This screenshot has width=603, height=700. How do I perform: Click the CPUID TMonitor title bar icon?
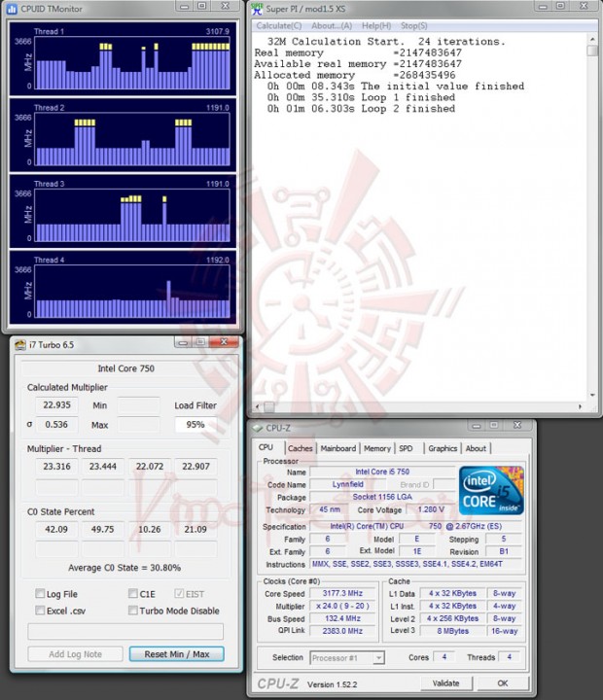(12, 9)
